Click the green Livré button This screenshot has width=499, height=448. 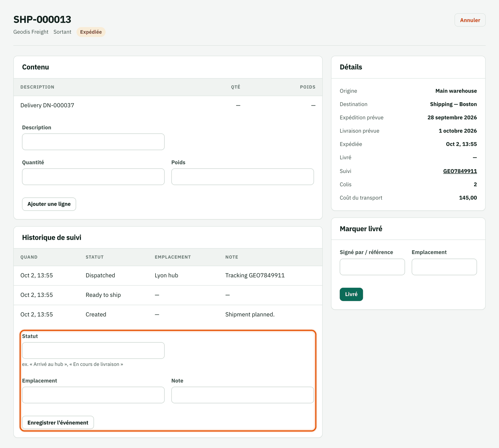point(351,294)
